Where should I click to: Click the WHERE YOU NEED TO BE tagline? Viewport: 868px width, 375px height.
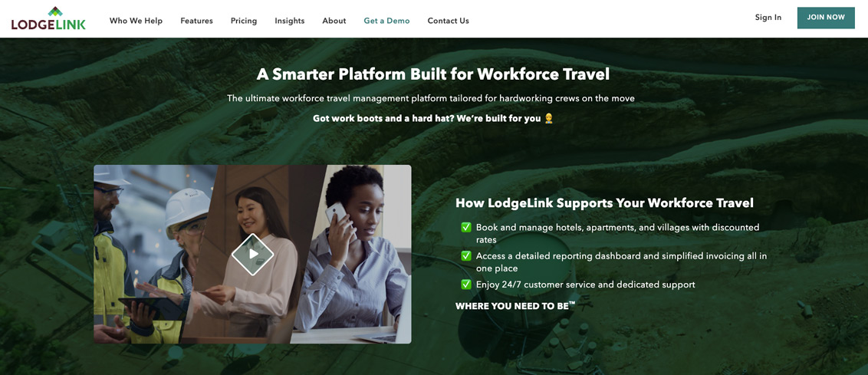tap(515, 306)
